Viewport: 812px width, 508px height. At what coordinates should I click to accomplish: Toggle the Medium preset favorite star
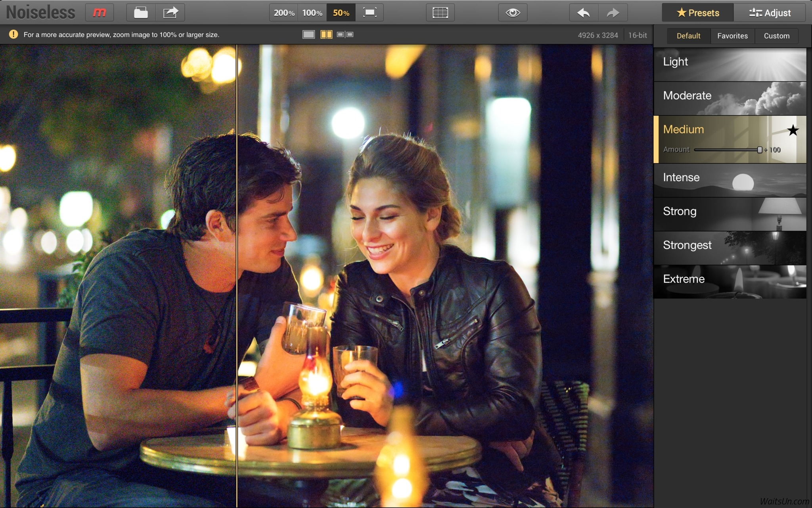[793, 130]
